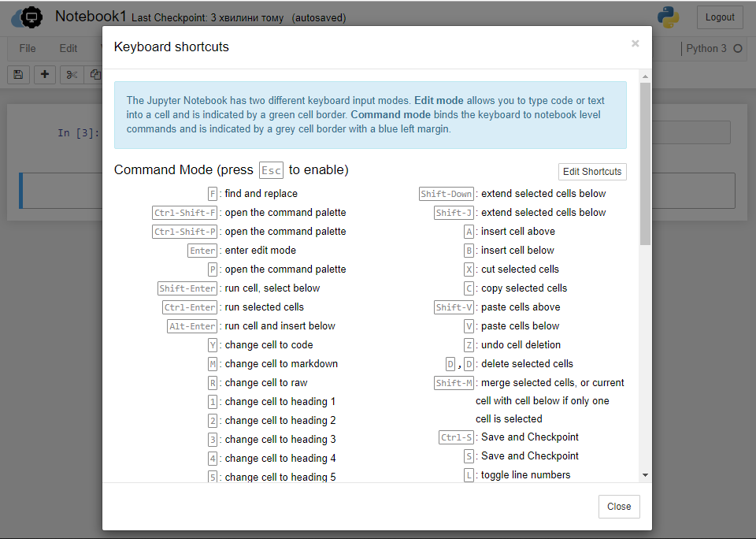
Task: Click the In [3] cell prompt
Action: (79, 132)
